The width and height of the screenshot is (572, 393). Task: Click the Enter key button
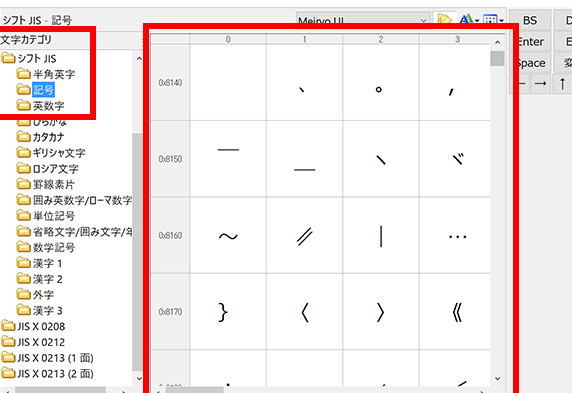tap(530, 42)
